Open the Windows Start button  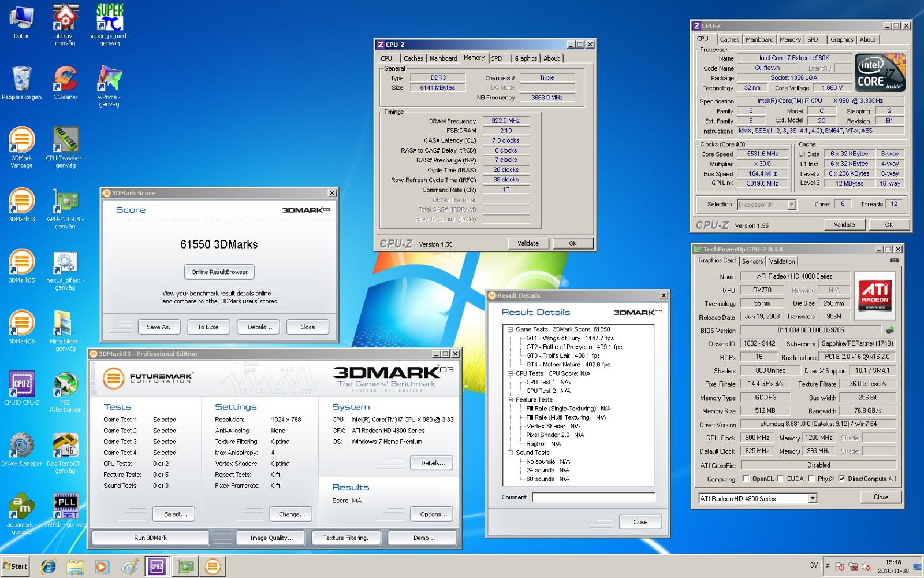16,566
